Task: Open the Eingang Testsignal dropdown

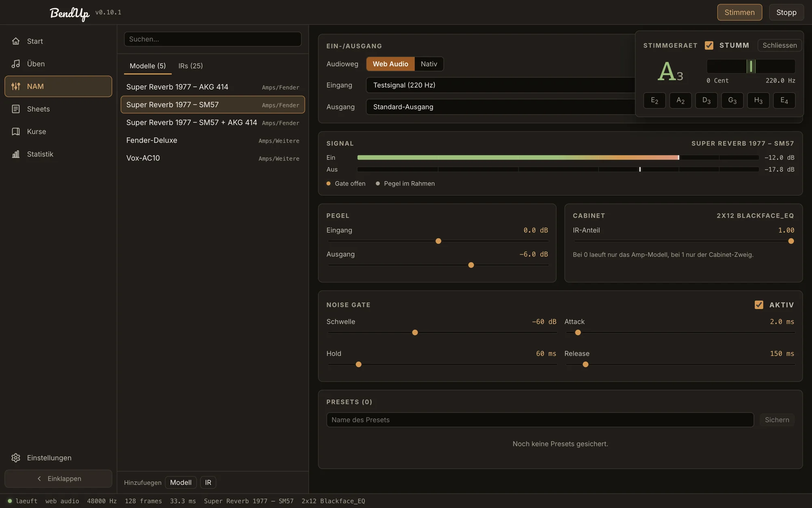Action: click(501, 85)
